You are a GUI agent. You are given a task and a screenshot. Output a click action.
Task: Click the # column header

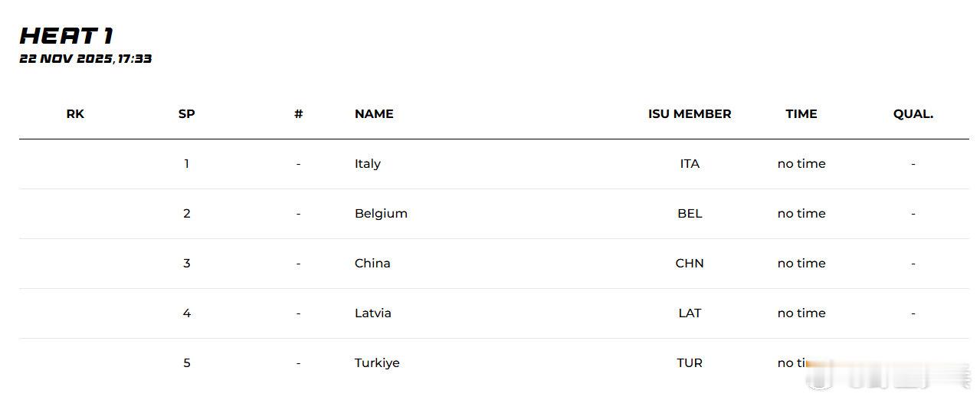coord(298,114)
